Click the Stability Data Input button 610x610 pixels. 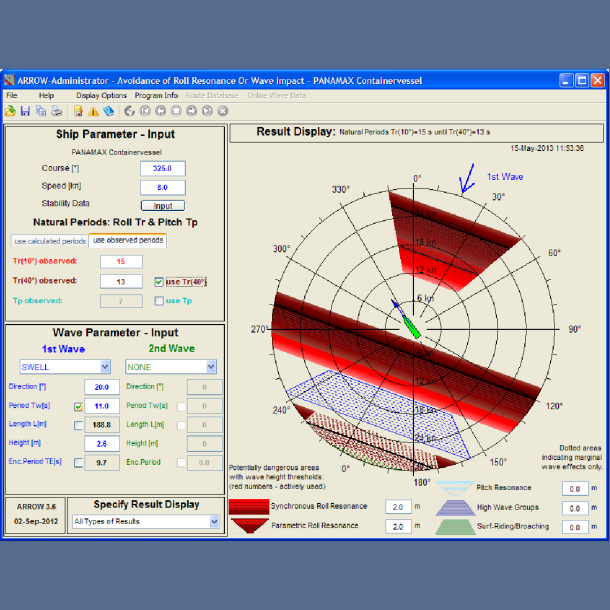click(162, 205)
